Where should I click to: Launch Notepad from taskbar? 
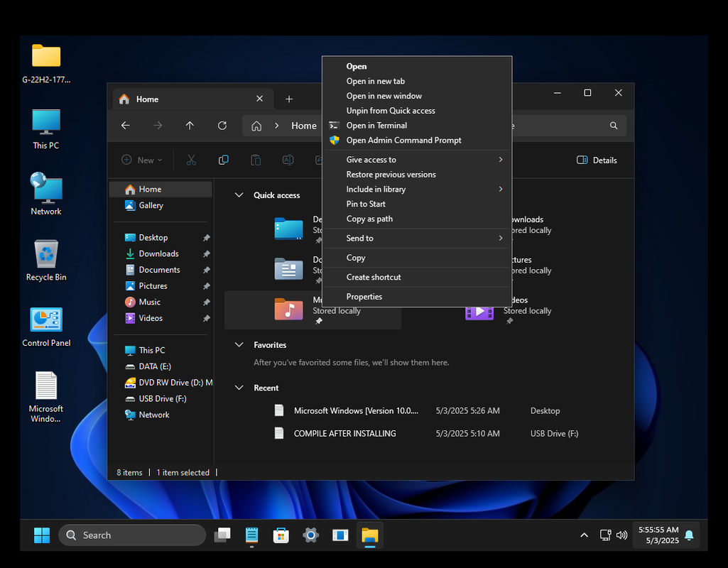251,535
